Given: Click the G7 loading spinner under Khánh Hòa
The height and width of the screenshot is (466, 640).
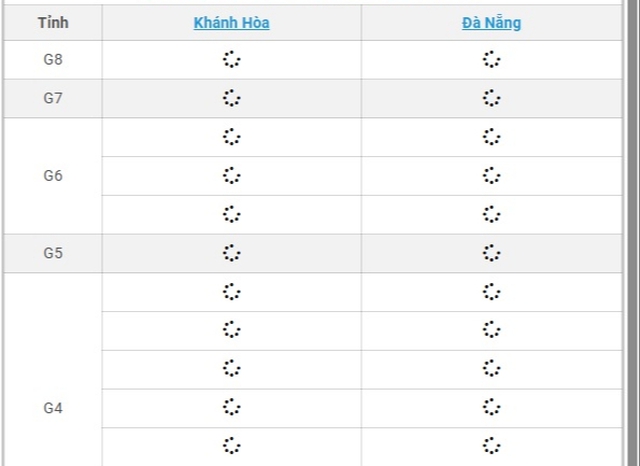Looking at the screenshot, I should point(232,98).
